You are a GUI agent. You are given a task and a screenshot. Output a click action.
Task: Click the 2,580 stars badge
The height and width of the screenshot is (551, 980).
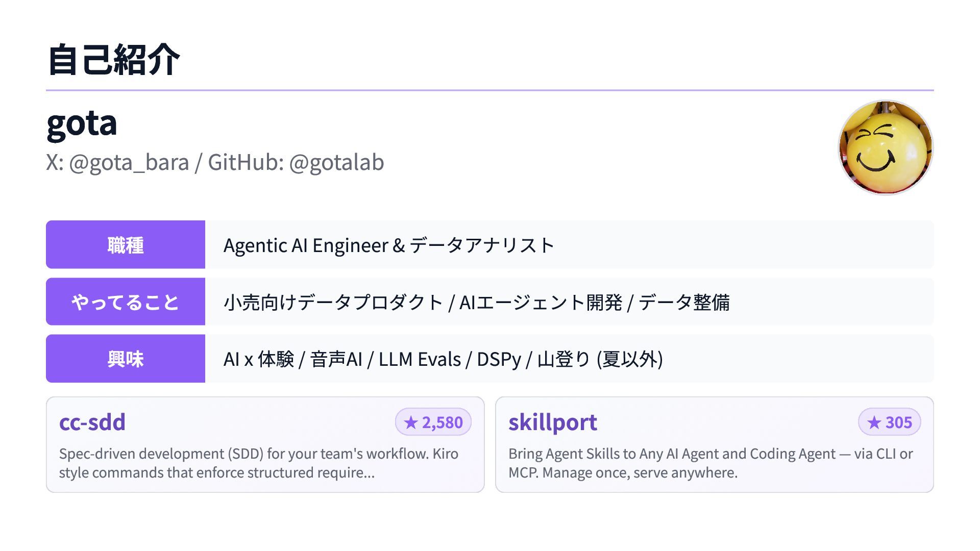[433, 422]
